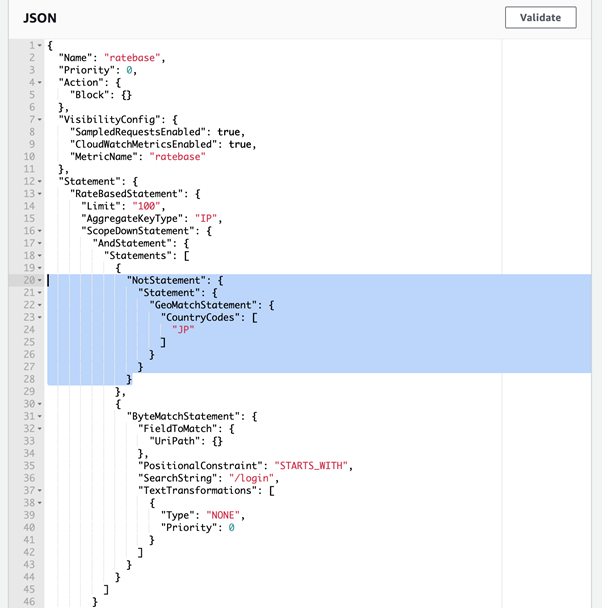Fold the VisibilityConfig section on line 7
The width and height of the screenshot is (602, 608).
tap(39, 120)
